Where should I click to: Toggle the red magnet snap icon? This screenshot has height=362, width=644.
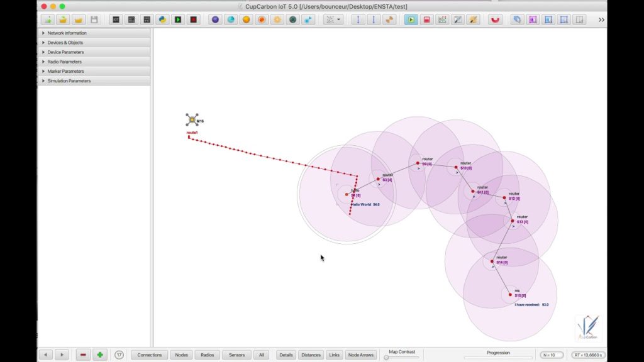coord(496,19)
